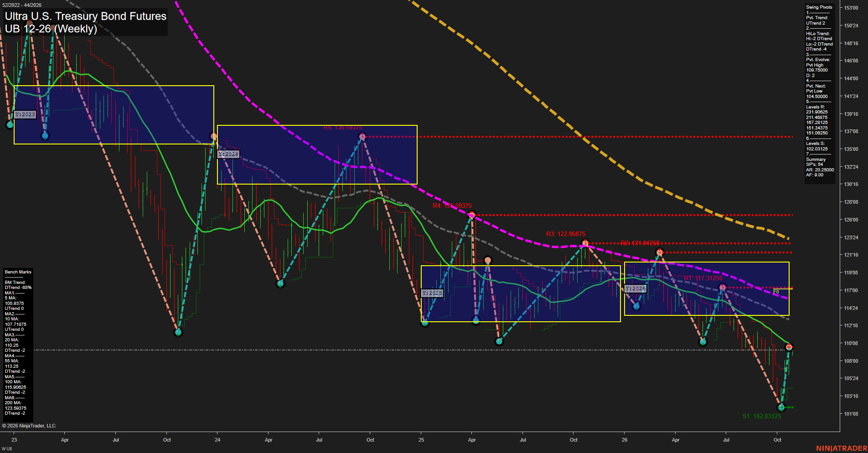The width and height of the screenshot is (868, 453).
Task: Click the AR: 20.25000 summary value
Action: point(820,170)
